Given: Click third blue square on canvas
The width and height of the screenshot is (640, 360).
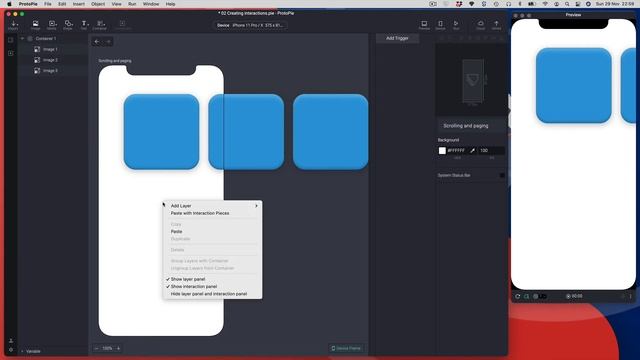Looking at the screenshot, I should (331, 132).
